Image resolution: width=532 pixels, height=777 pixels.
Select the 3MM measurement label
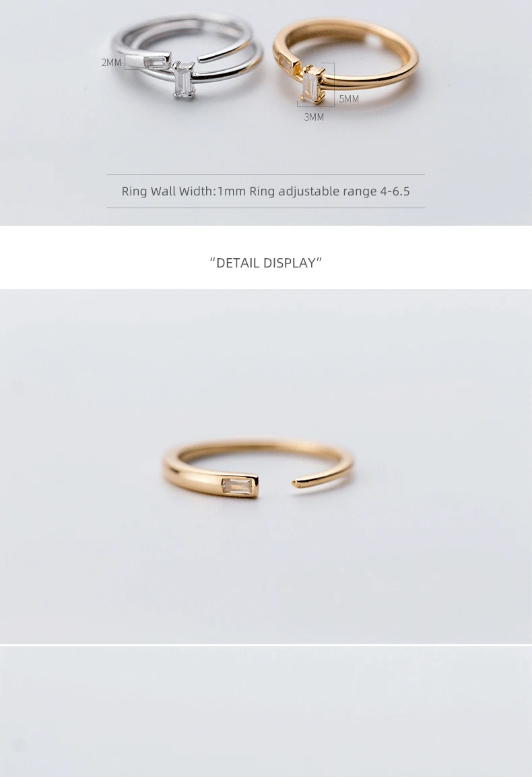[x=314, y=117]
